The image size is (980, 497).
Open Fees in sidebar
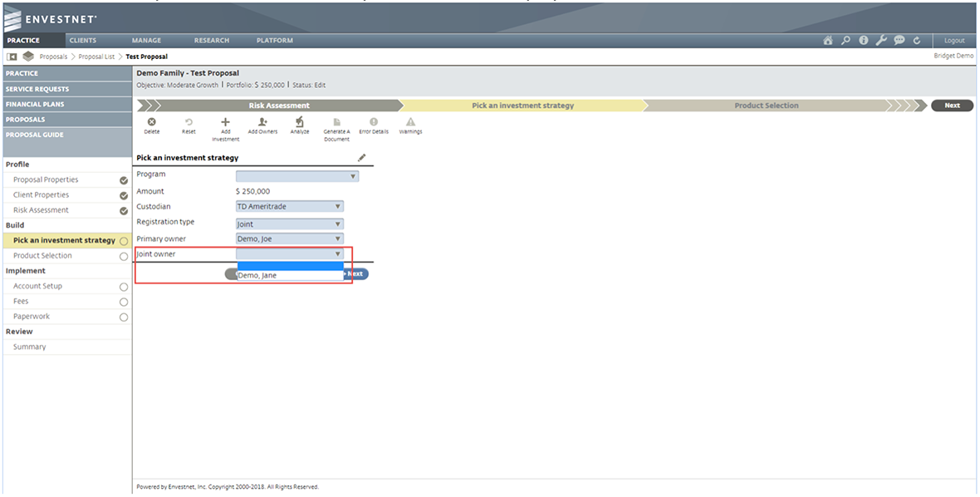click(x=21, y=302)
